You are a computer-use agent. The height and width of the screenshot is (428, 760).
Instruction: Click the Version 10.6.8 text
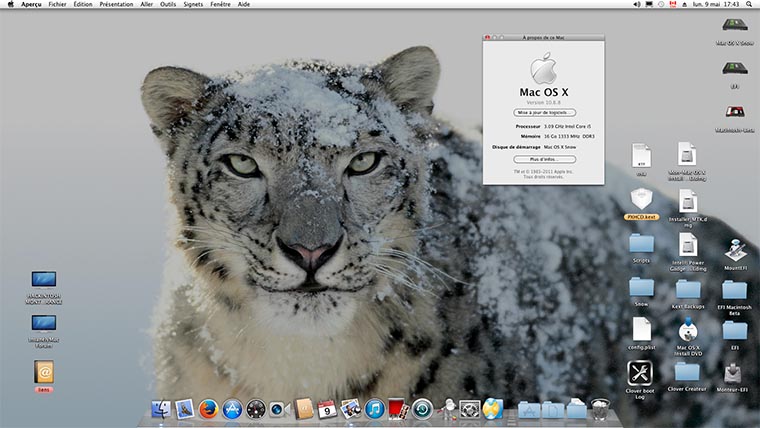[544, 102]
